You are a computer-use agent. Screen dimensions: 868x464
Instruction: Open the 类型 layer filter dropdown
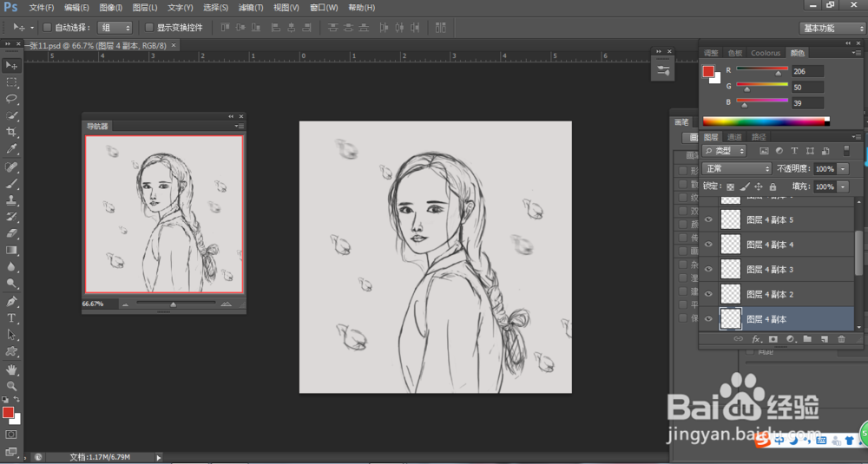tap(724, 150)
